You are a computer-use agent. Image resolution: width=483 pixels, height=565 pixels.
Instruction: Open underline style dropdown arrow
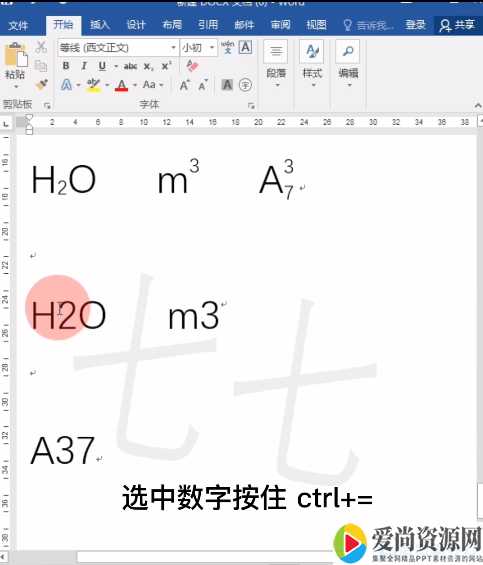(x=116, y=66)
